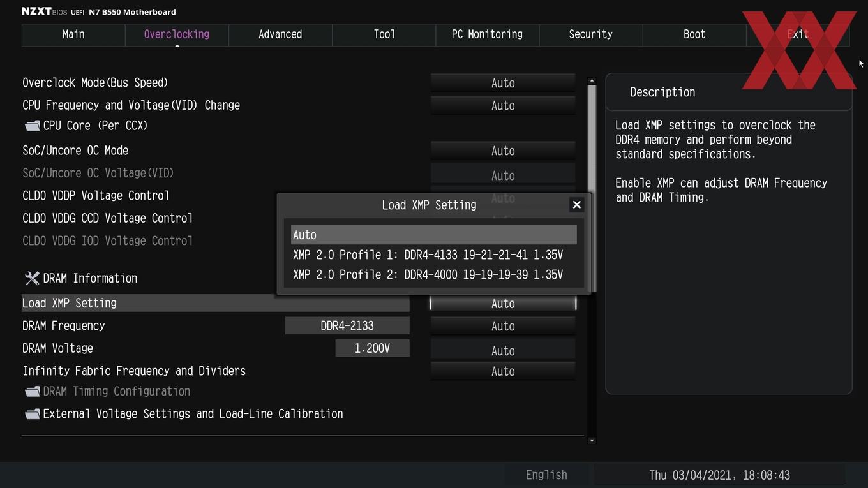Open Overclock Mode(Bus Speed) Auto dropdown
Viewport: 868px width, 488px height.
coord(503,83)
